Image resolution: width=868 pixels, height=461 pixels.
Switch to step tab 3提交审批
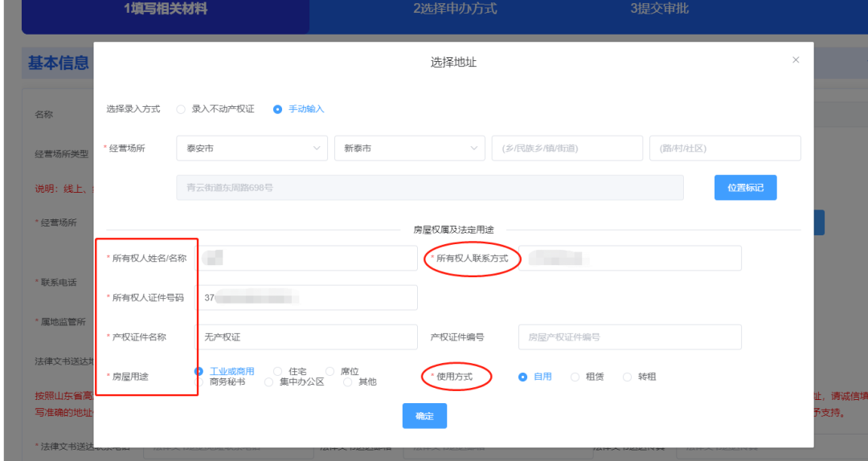(x=659, y=8)
